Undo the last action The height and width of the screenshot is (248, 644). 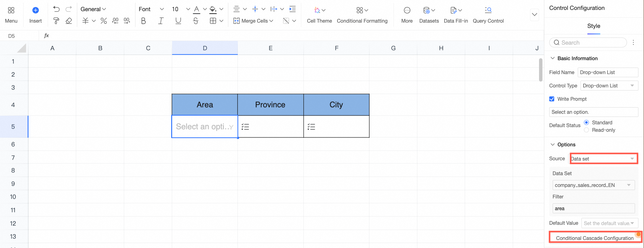56,9
